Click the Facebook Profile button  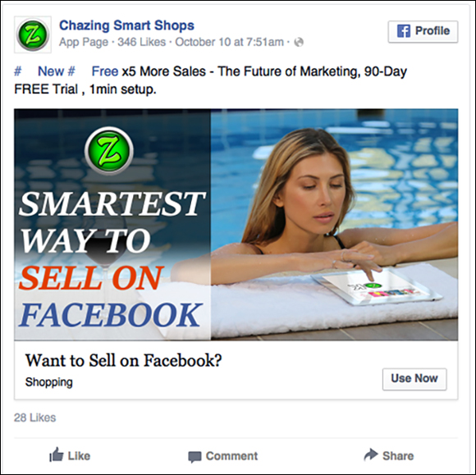tap(423, 31)
